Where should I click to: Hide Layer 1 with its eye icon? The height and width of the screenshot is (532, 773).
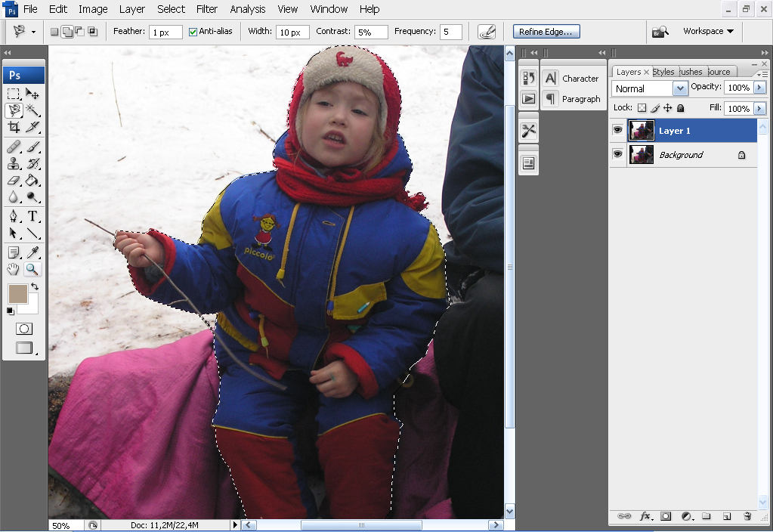[x=618, y=130]
